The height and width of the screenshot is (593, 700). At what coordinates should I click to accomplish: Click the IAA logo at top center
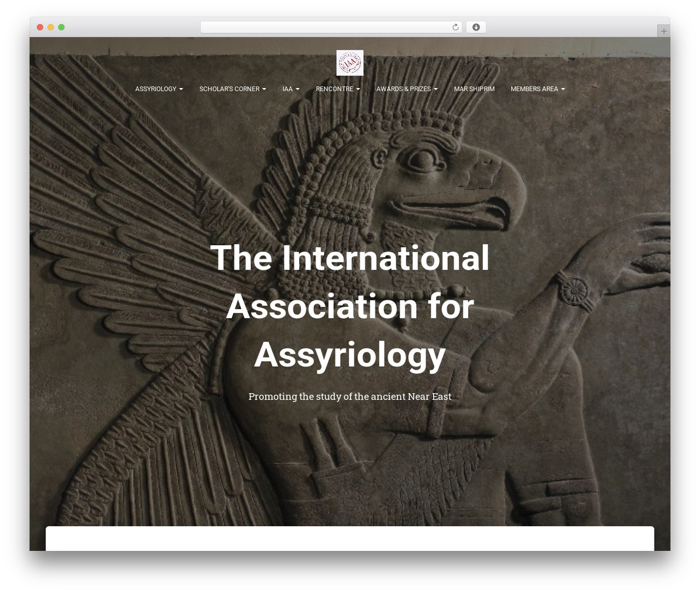tap(350, 63)
